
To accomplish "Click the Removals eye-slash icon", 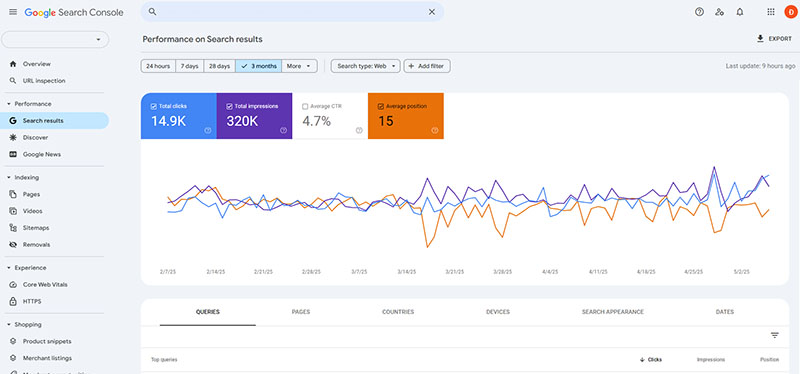I will (13, 244).
